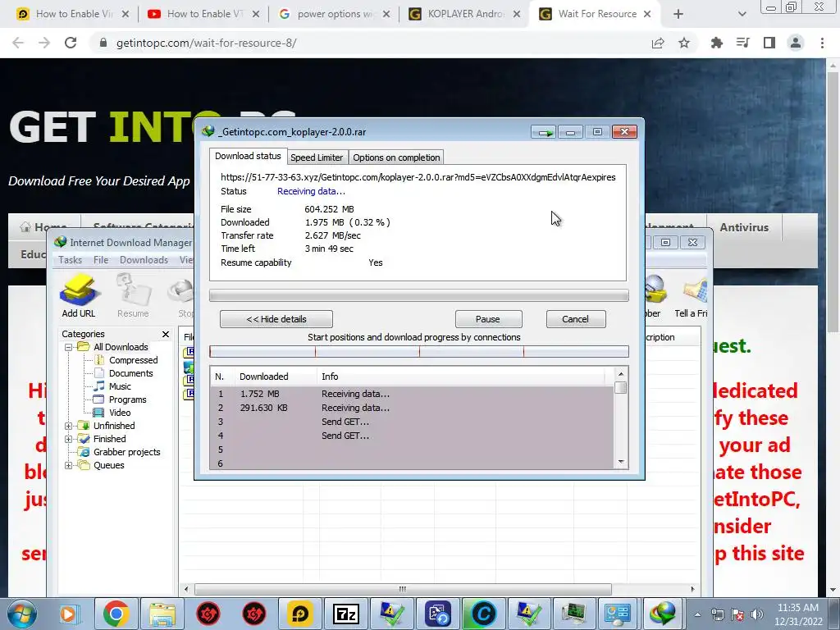The width and height of the screenshot is (840, 630).
Task: Select Music category in IDM tree
Action: click(120, 387)
